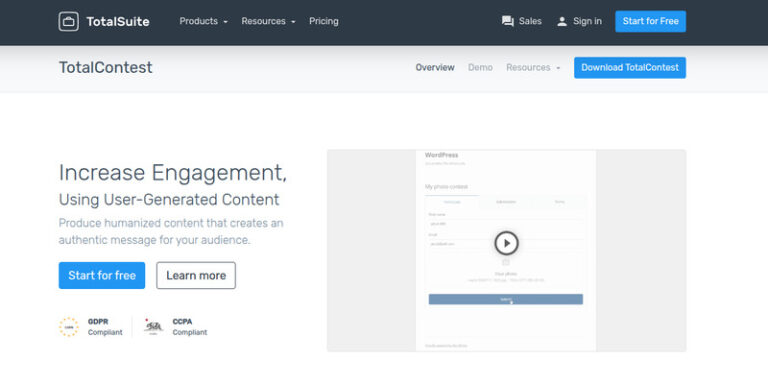768x385 pixels.
Task: Open the Sales link
Action: coord(530,21)
